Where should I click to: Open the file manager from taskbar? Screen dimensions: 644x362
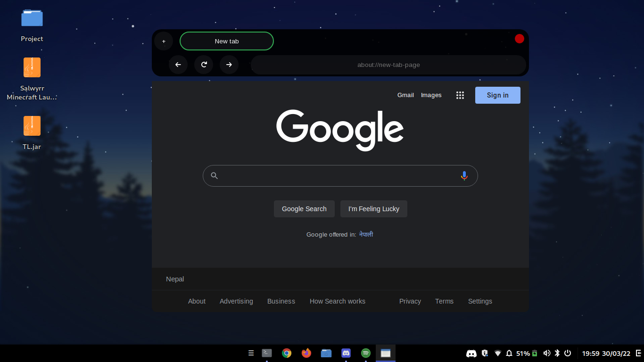[x=326, y=353]
